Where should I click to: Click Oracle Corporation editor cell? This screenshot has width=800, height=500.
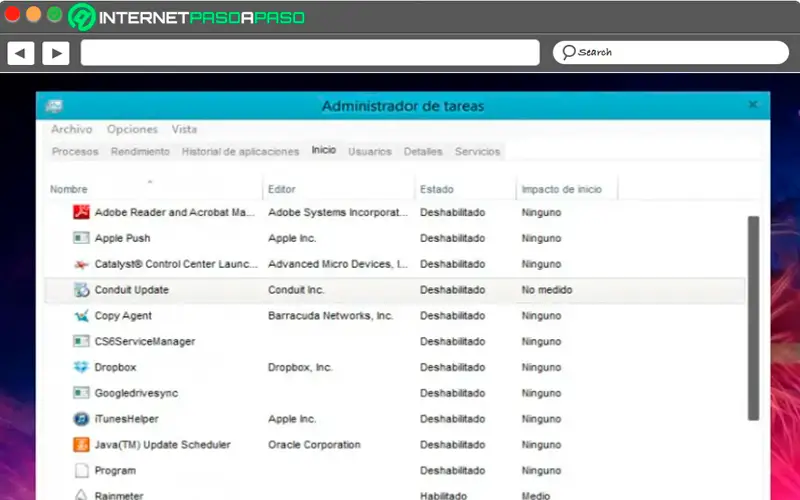coord(314,445)
